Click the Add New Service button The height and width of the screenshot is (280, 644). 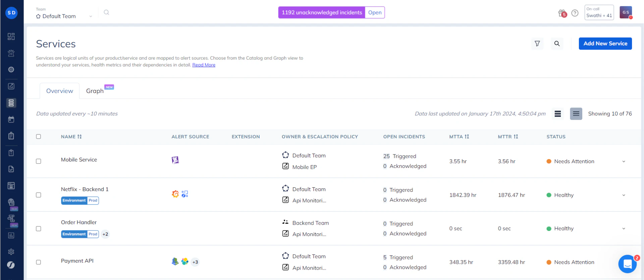[x=605, y=44]
